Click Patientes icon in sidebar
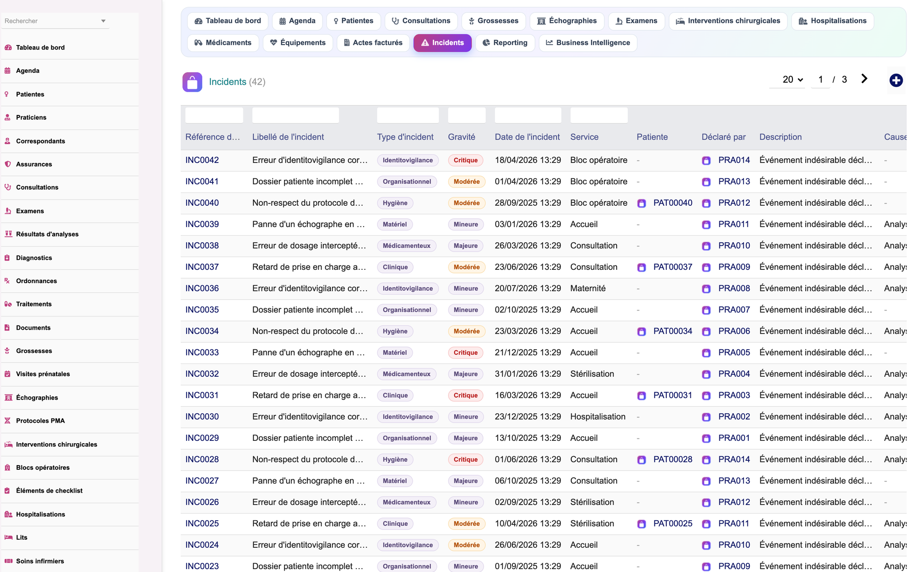 coord(7,94)
